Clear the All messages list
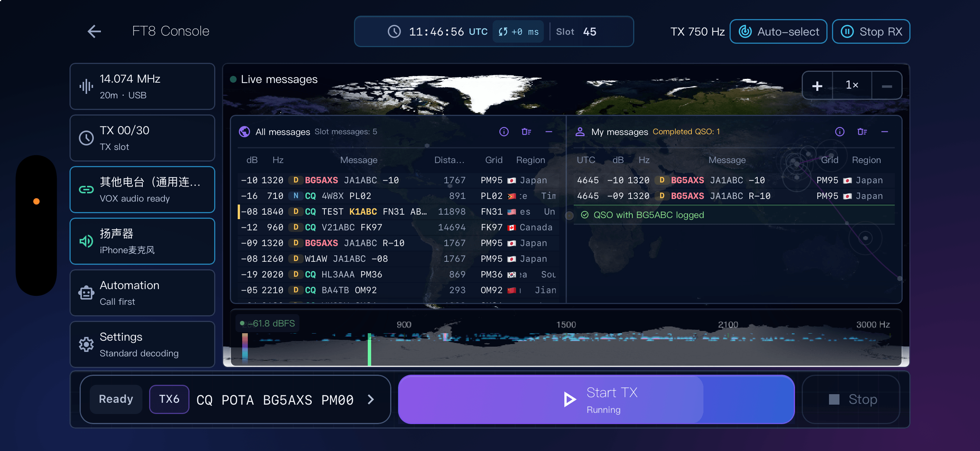This screenshot has height=451, width=980. [x=526, y=132]
